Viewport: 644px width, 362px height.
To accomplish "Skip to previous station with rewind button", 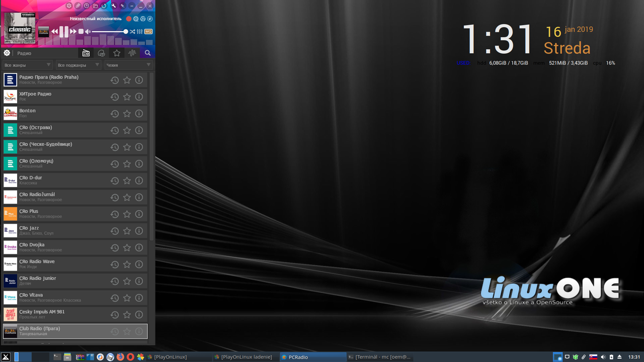I will click(55, 32).
